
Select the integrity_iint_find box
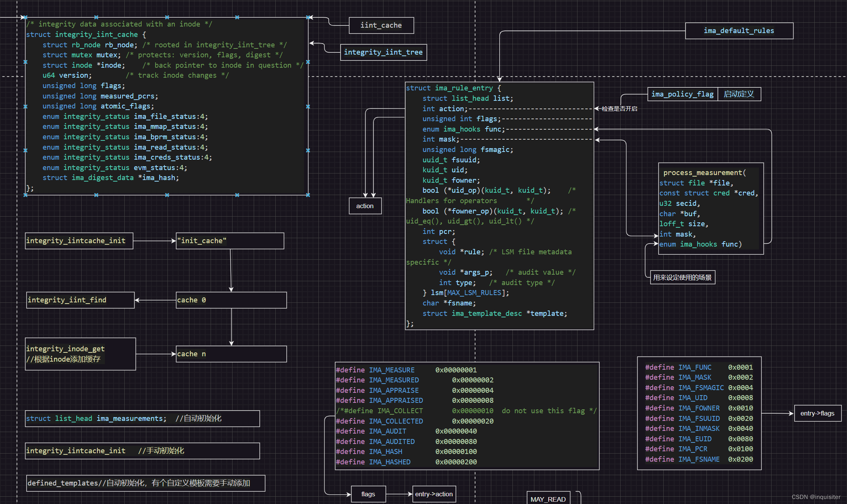point(80,300)
